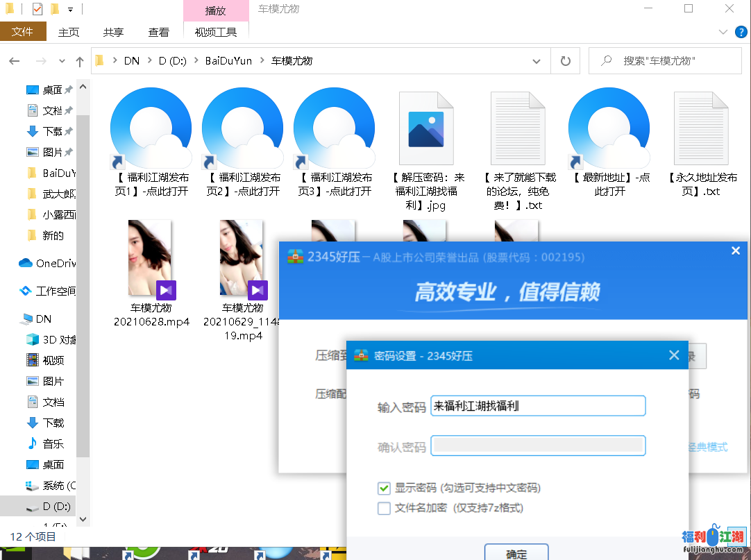Uncheck the 显示密码 checkbox
The height and width of the screenshot is (560, 751).
click(x=384, y=488)
